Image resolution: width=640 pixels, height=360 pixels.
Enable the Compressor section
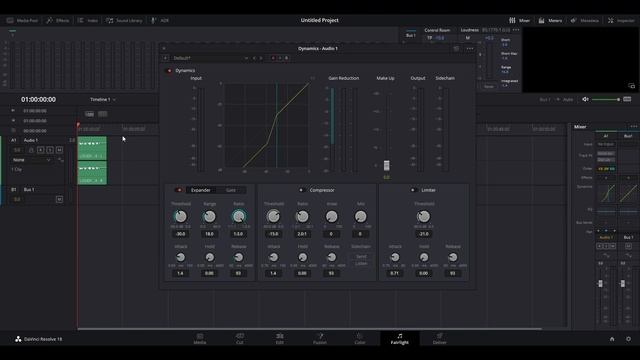pos(301,190)
